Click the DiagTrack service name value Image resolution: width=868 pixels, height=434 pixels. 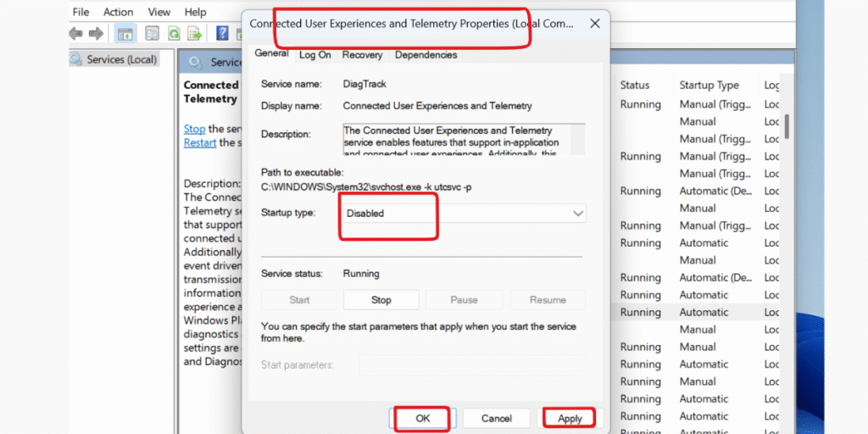(x=364, y=84)
